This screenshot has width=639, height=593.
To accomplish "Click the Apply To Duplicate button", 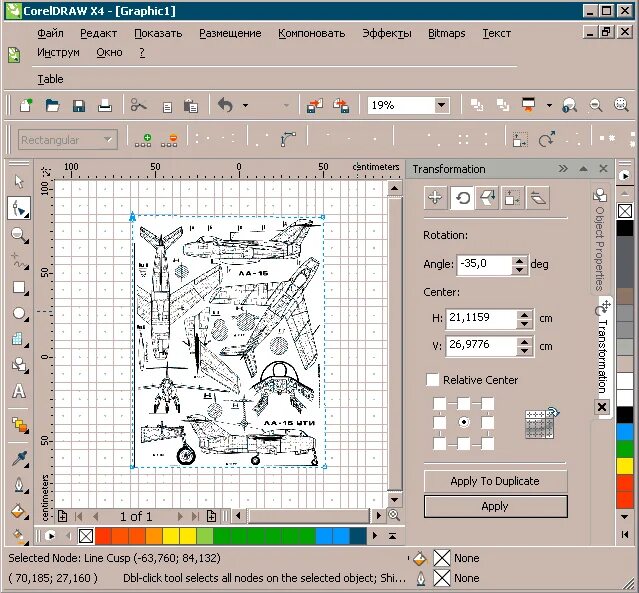I will click(495, 481).
